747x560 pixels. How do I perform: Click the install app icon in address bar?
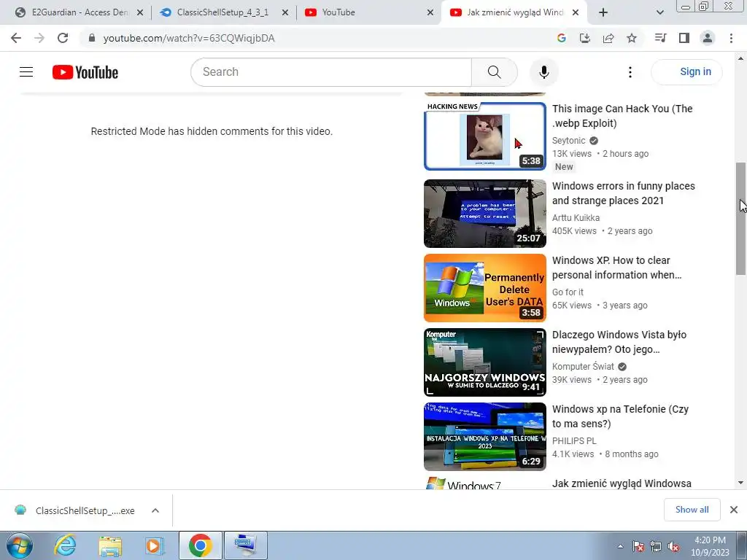click(584, 38)
